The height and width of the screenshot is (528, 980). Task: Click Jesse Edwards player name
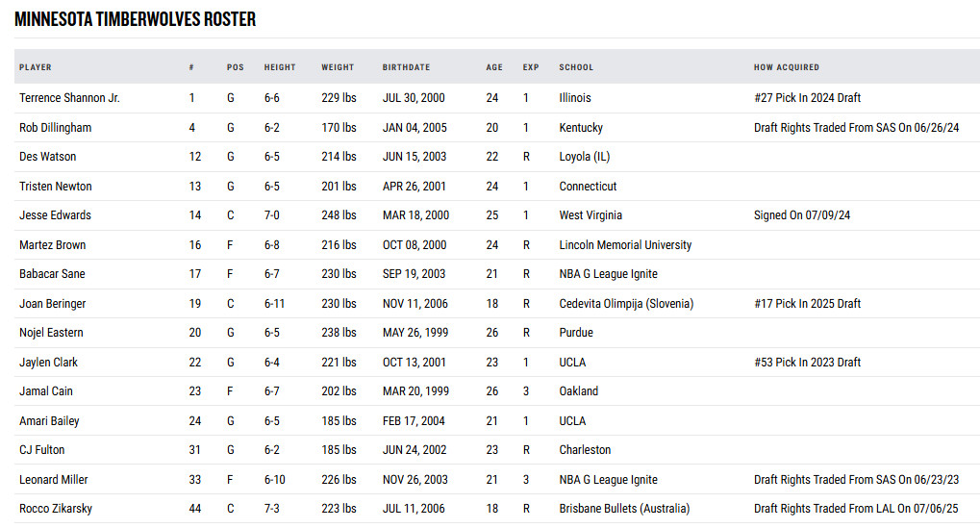tap(56, 215)
